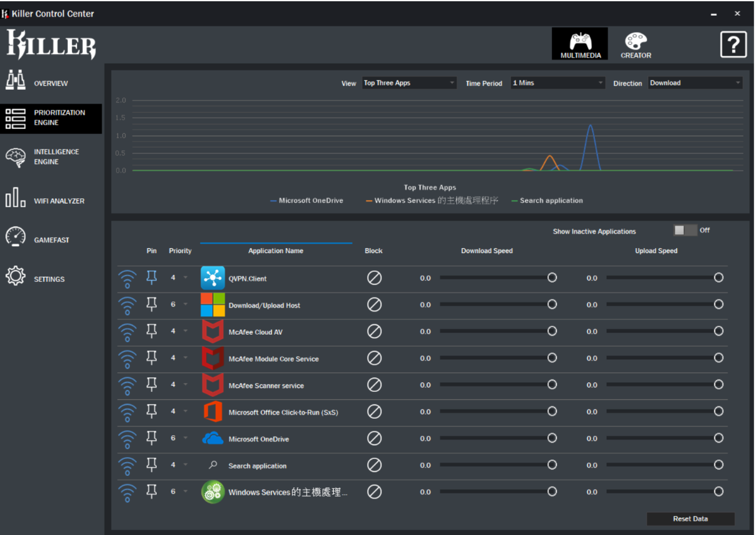Open the help question mark icon
The image size is (756, 535).
(x=733, y=45)
